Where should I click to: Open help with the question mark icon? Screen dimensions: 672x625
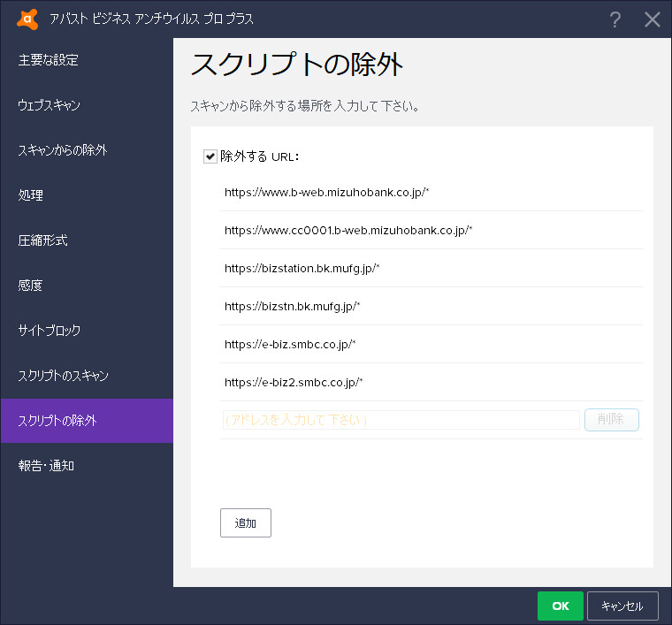coord(615,19)
